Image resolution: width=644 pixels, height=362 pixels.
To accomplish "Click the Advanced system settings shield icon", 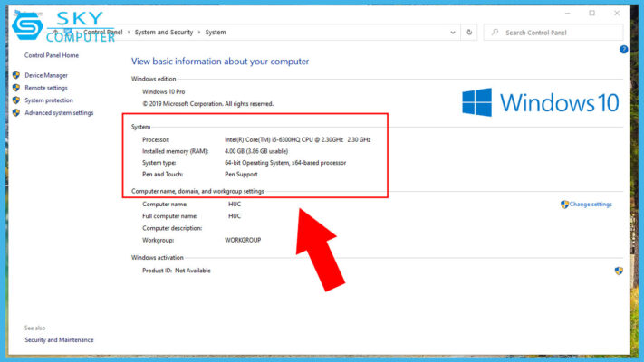I will (16, 113).
